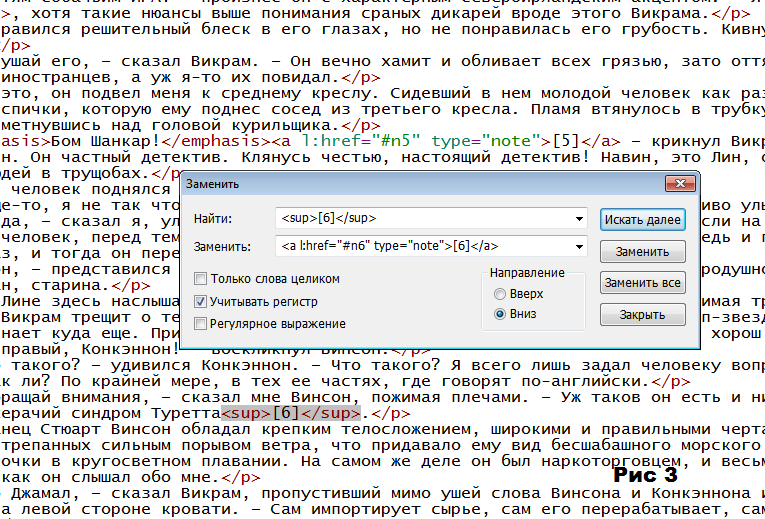Viewport: 765px width, 519px height.
Task: Click the 'Заменить все' button
Action: tap(642, 283)
